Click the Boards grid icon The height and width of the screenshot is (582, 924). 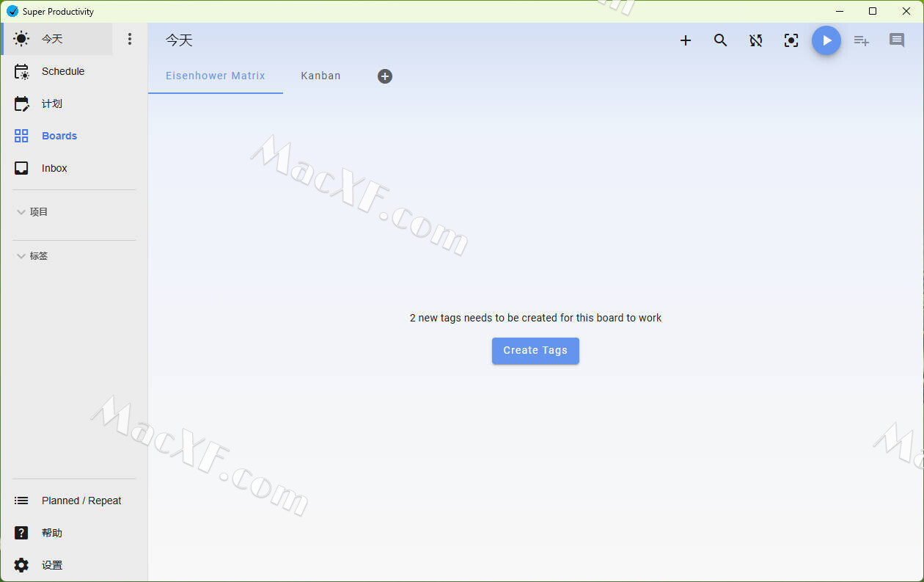[x=21, y=136]
